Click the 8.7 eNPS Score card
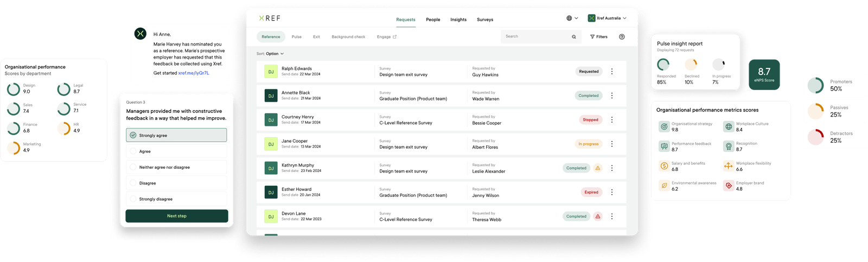Screen dimensions: 868x262 764,75
